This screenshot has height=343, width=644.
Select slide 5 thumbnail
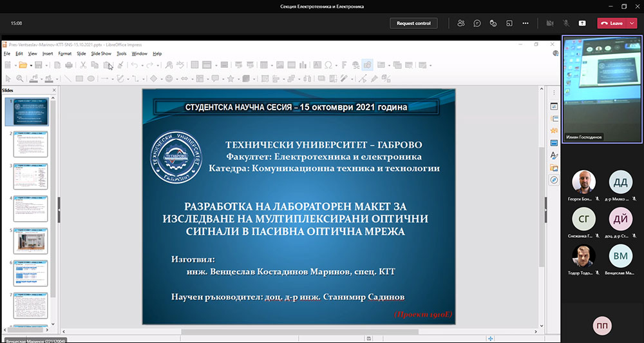click(x=30, y=241)
